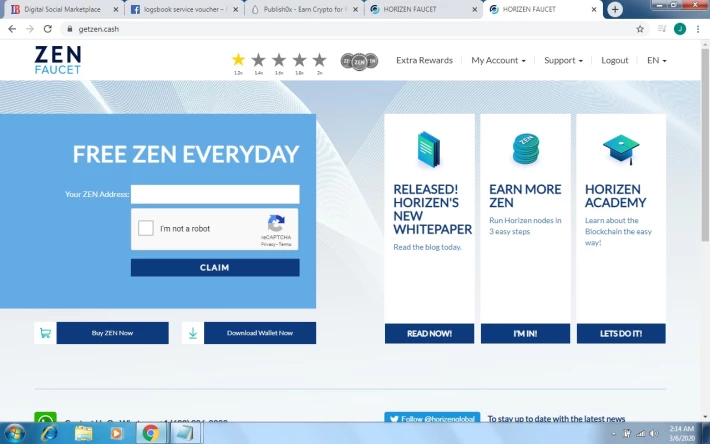Open reCAPTCHA Privacy link
Image resolution: width=710 pixels, height=444 pixels.
click(x=268, y=244)
